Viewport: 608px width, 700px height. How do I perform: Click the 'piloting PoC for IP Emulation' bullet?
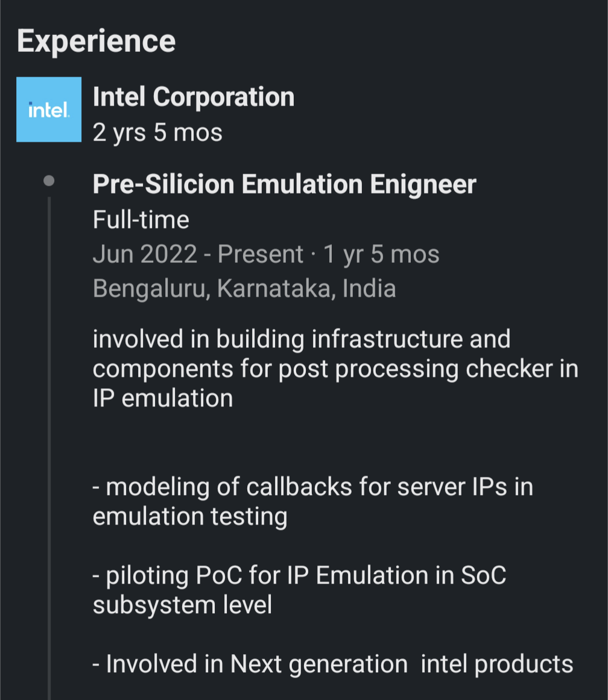tap(299, 575)
